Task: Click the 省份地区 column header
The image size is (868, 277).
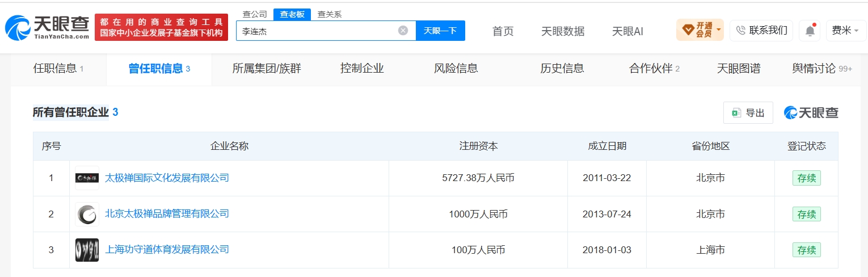Action: (710, 146)
